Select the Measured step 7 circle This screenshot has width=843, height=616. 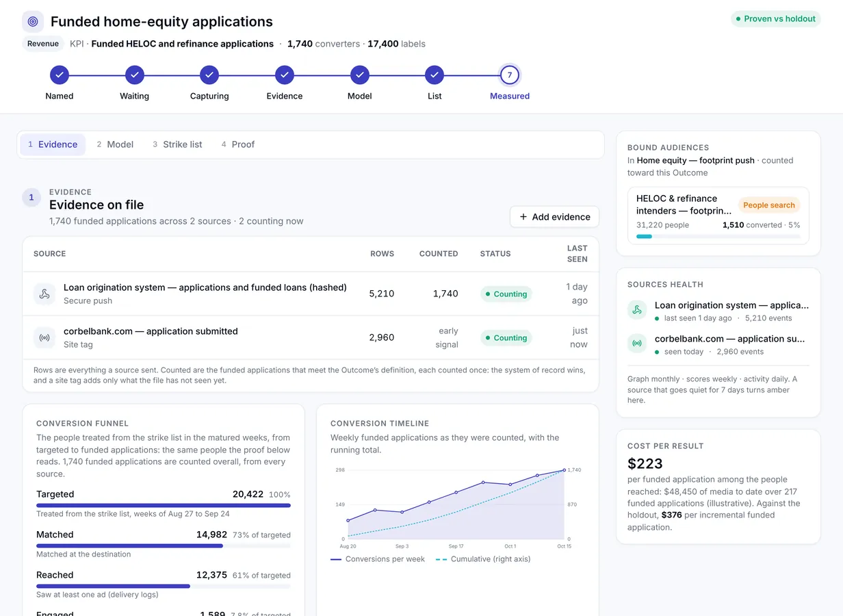point(510,75)
